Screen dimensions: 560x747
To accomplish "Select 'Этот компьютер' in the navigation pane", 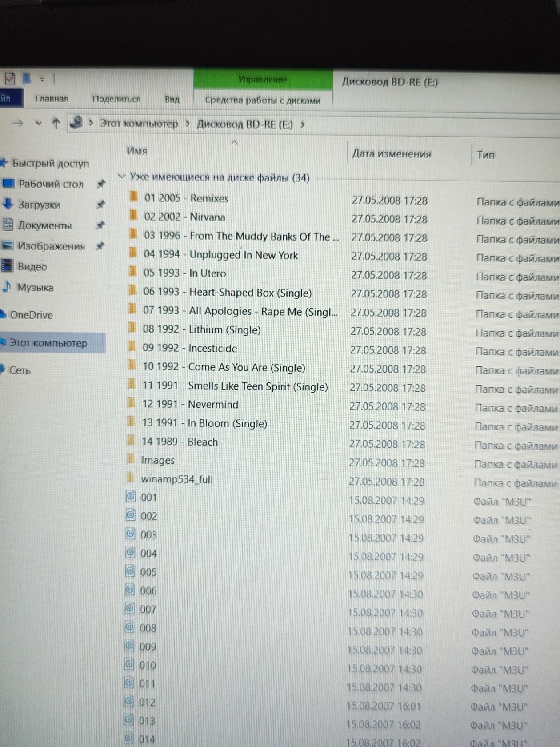I will 48,343.
